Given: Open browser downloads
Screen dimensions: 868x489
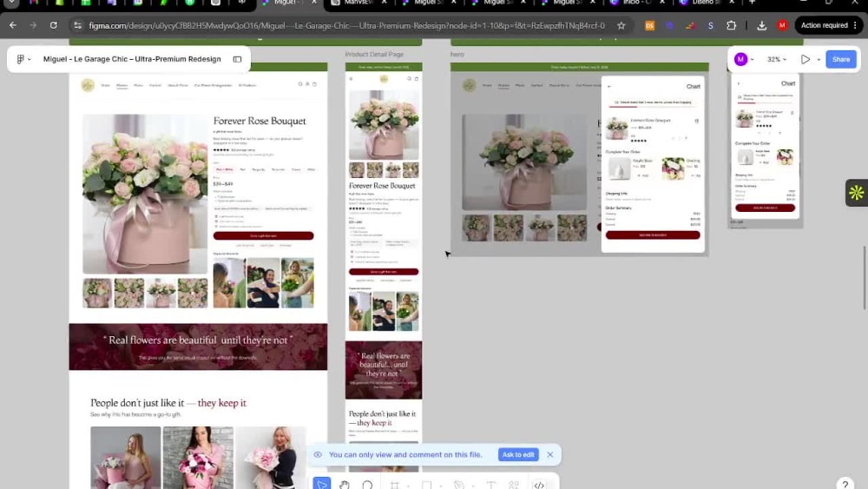Looking at the screenshot, I should [762, 25].
